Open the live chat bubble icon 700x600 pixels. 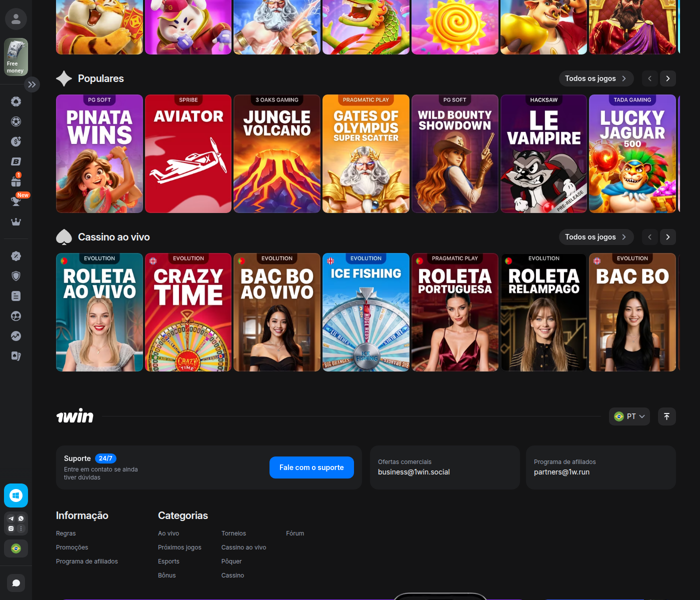(16, 583)
